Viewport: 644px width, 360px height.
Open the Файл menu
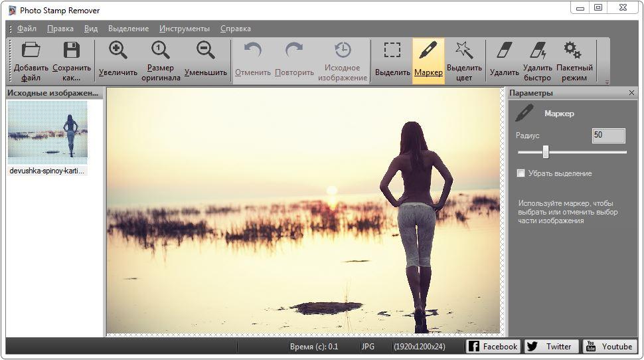[x=27, y=29]
